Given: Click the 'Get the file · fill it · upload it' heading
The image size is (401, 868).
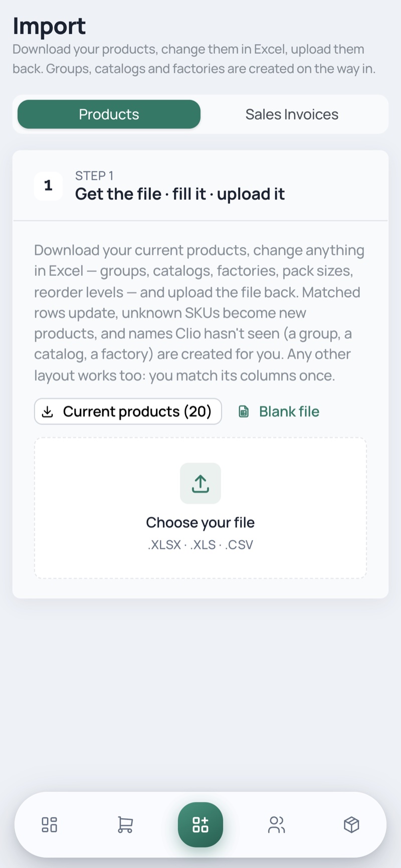Looking at the screenshot, I should pos(180,194).
